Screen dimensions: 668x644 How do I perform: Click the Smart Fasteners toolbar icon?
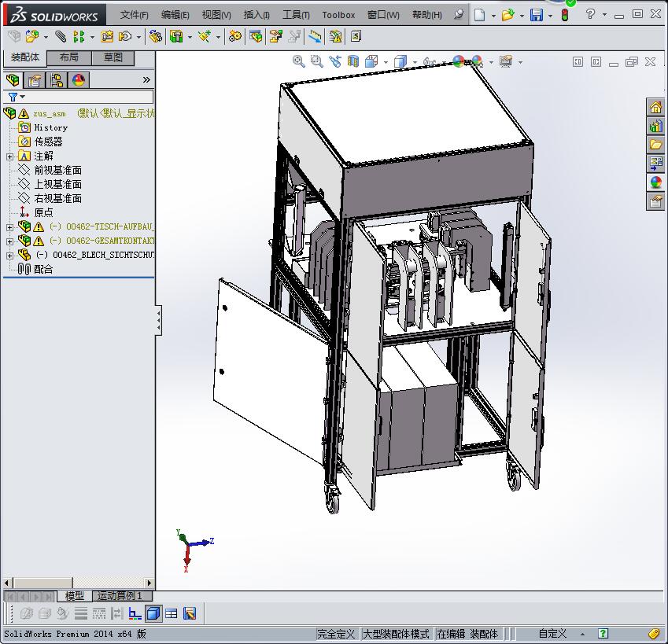(107, 37)
